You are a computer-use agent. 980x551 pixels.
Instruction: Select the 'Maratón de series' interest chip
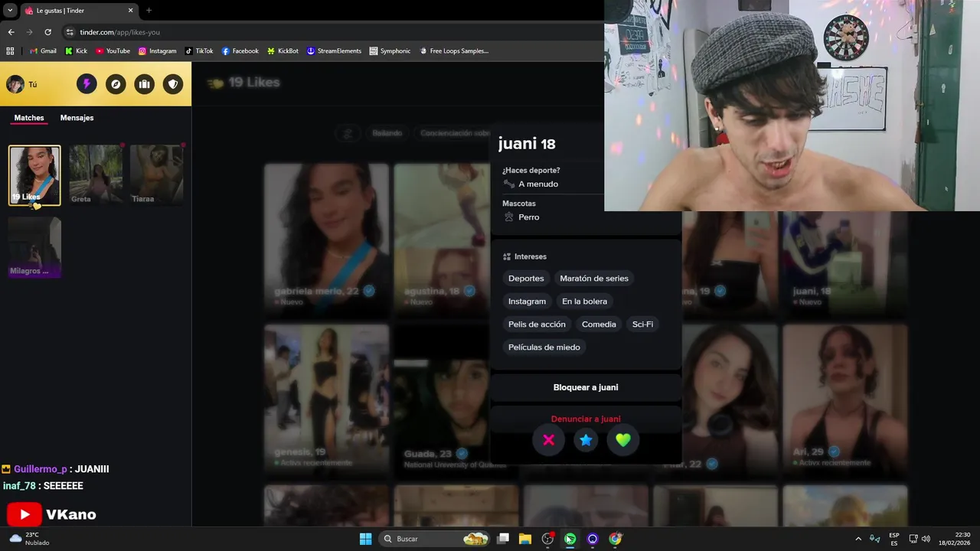594,279
